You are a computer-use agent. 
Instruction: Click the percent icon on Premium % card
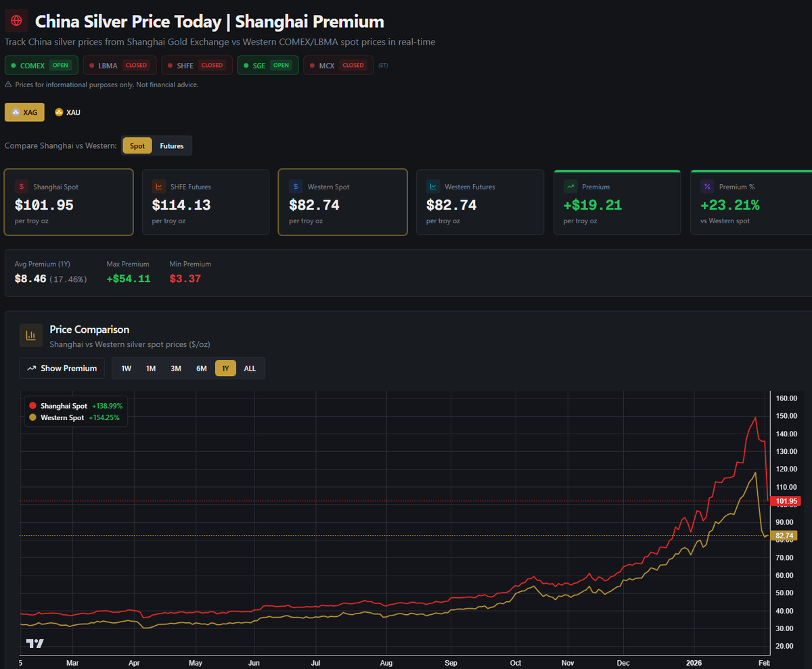coord(708,186)
